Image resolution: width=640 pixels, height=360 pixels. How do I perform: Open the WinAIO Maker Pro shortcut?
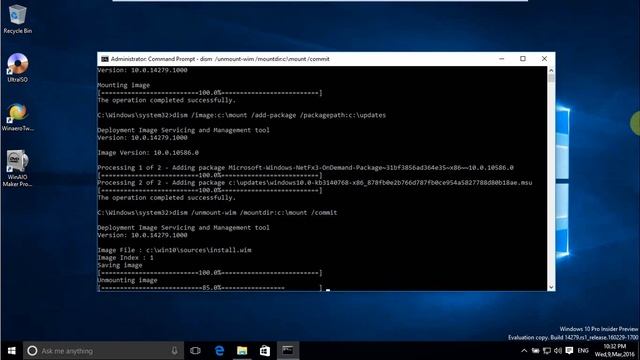click(17, 168)
